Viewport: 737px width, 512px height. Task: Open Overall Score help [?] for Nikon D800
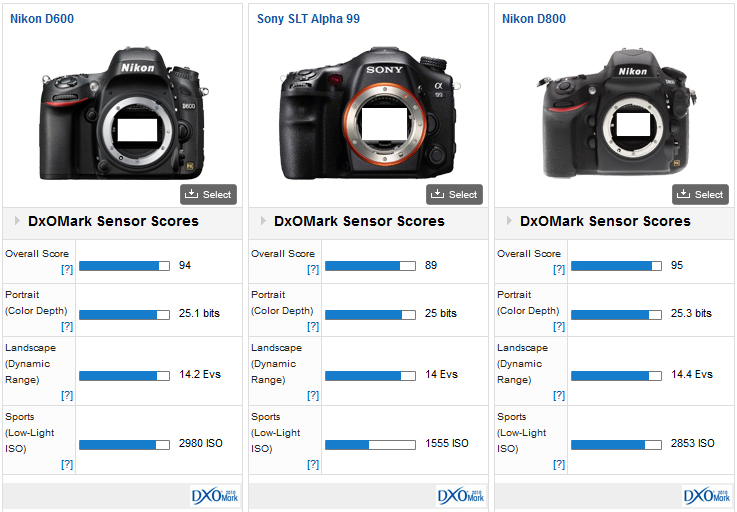[559, 269]
